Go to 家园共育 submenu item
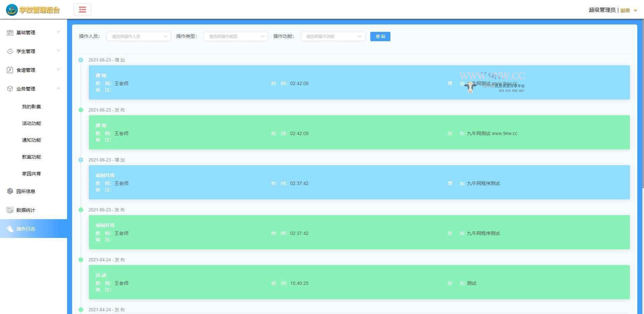The image size is (644, 314). pyautogui.click(x=32, y=174)
